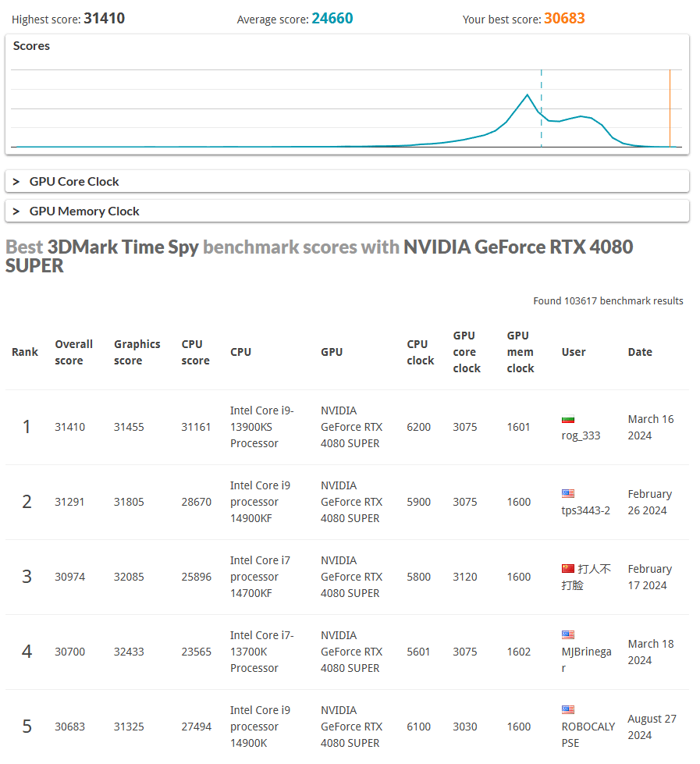Sort table by Overall score header

(73, 352)
